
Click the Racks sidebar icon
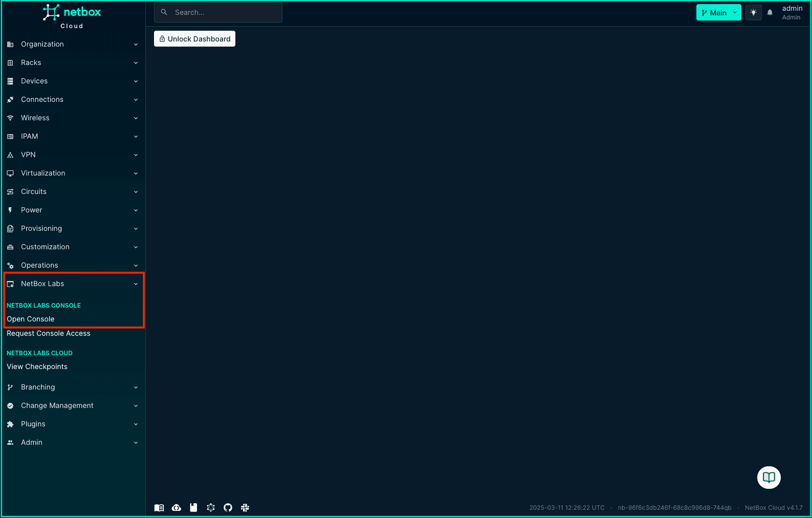10,63
